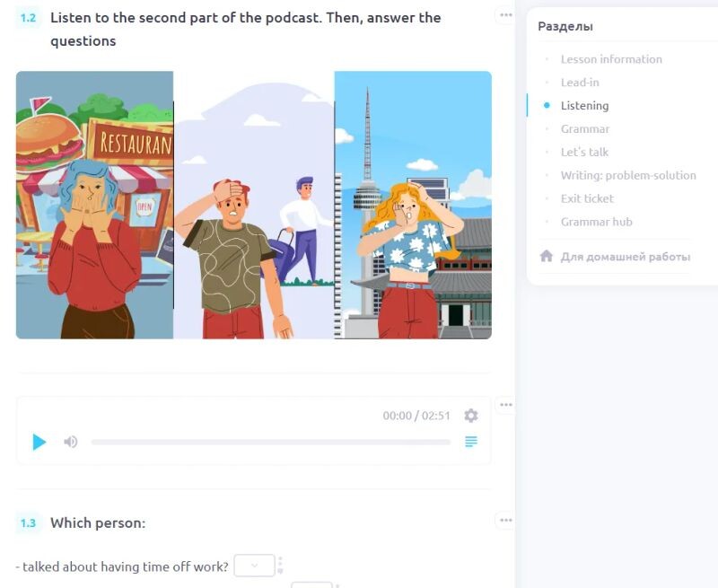Seek within the audio progress bar
The image size is (718, 588).
[271, 442]
